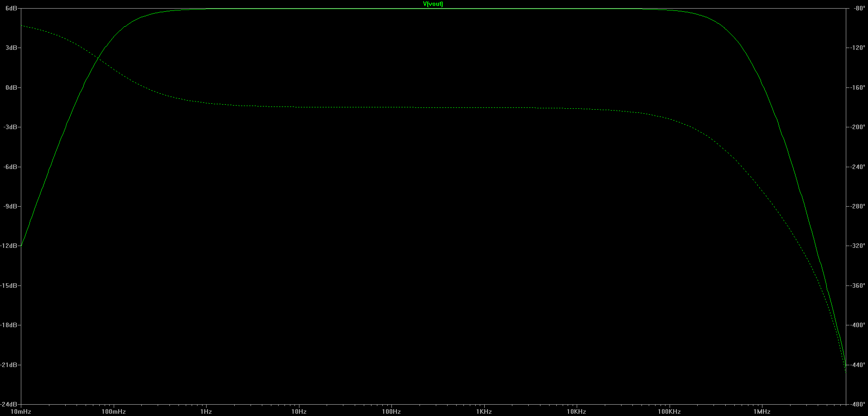Click the 0dB magnitude axis label

(x=12, y=87)
